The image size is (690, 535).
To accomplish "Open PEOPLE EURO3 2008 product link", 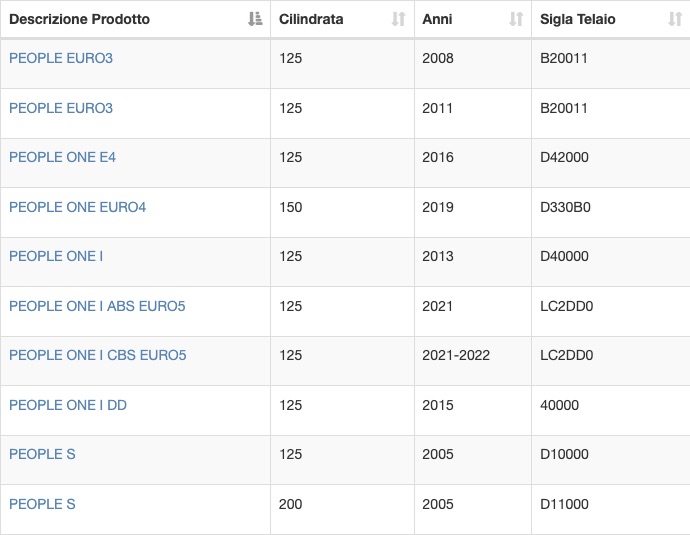I will pyautogui.click(x=61, y=58).
